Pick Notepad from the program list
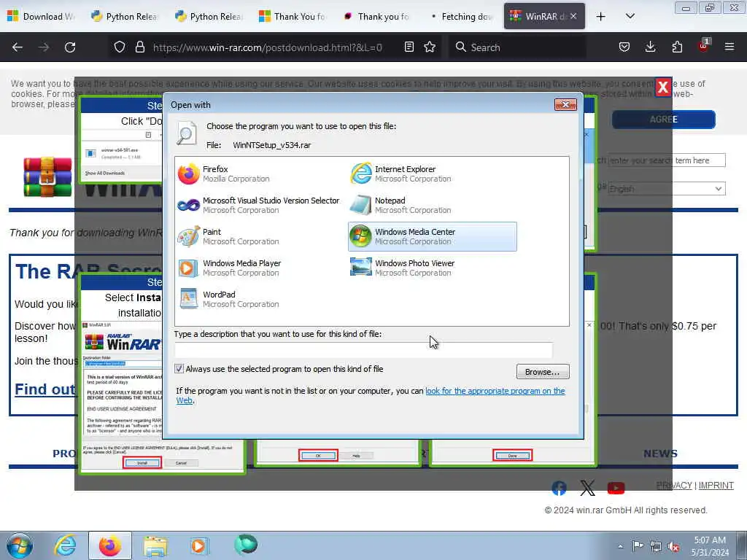Screen dimensions: 747x560 (x=401, y=205)
